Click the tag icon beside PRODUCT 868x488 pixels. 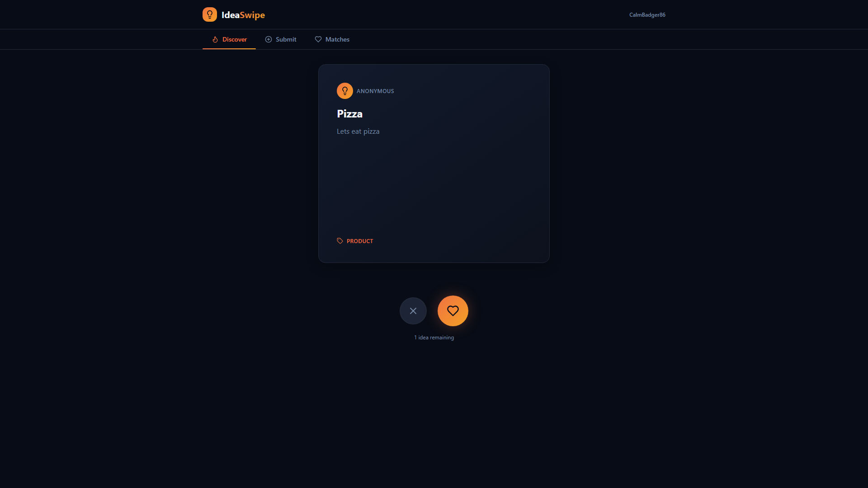[x=340, y=241]
